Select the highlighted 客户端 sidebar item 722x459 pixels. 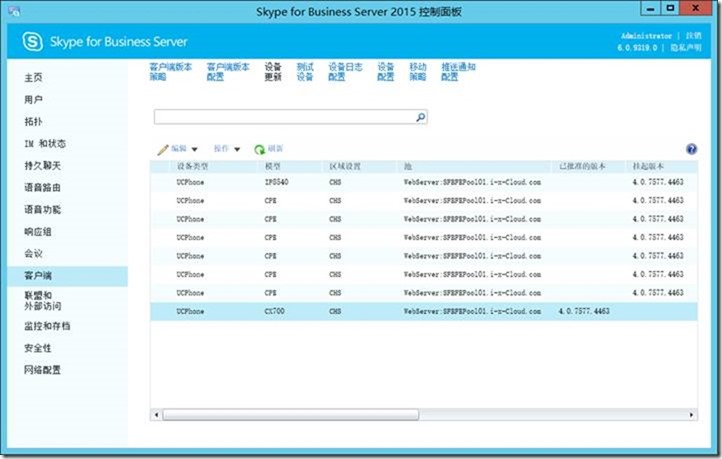[68, 276]
